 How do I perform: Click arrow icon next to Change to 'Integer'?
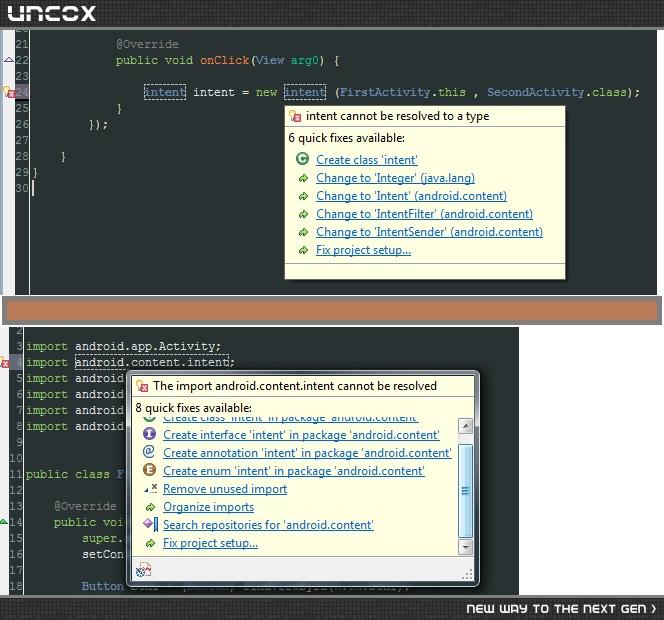(303, 178)
